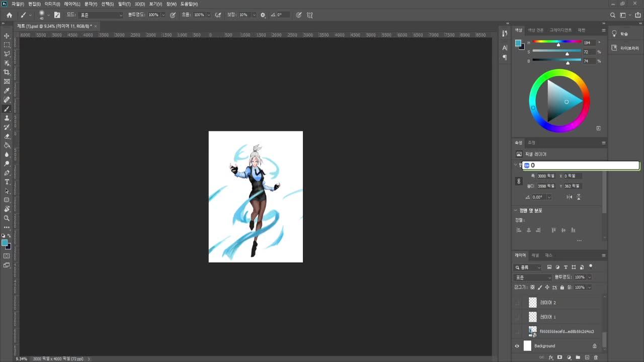Viewport: 644px width, 362px height.
Task: Open the 모드 blend mode dropdown in options bar
Action: [101, 15]
